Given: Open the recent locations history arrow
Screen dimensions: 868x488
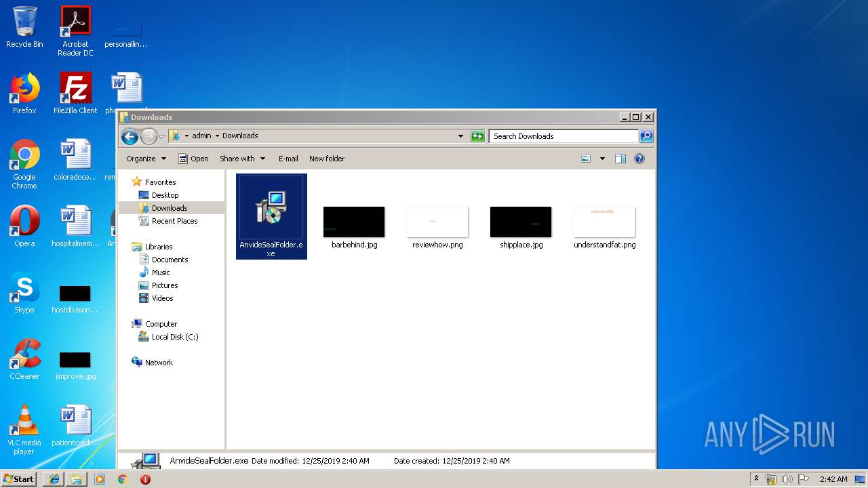Looking at the screenshot, I should (161, 137).
